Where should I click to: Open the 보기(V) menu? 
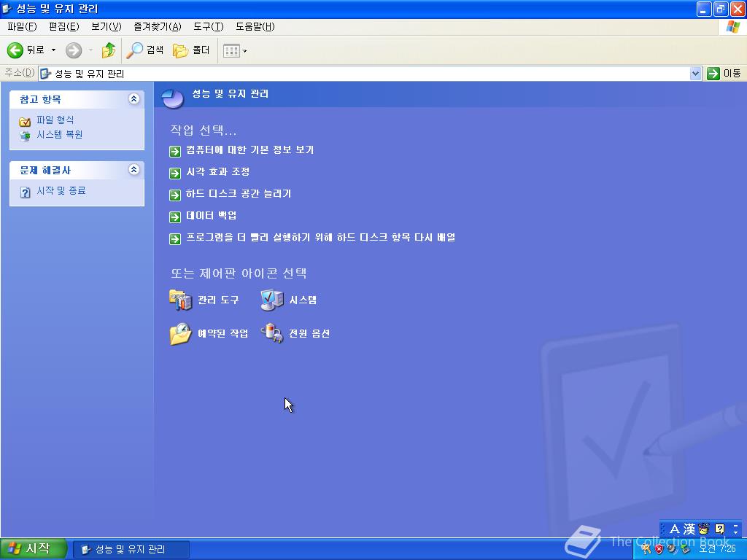107,27
